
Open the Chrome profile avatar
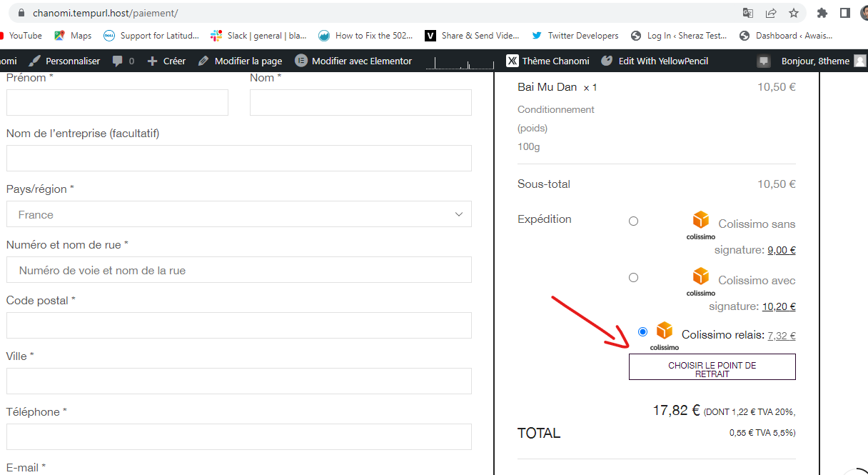click(x=864, y=13)
